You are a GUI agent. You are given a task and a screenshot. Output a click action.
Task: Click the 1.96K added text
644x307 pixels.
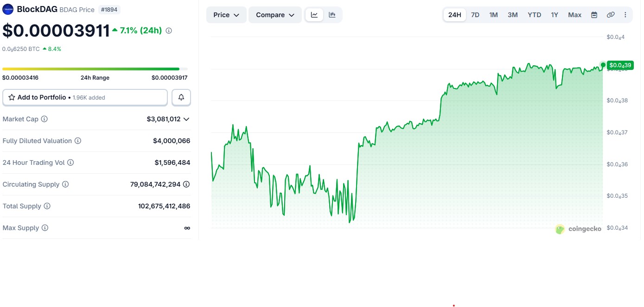[x=89, y=98]
